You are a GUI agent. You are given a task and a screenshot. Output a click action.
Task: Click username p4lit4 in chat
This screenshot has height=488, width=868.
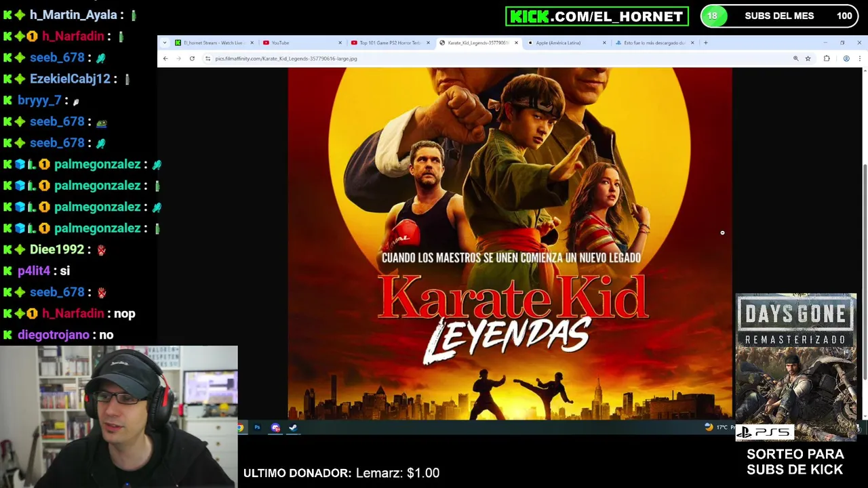[x=34, y=270]
